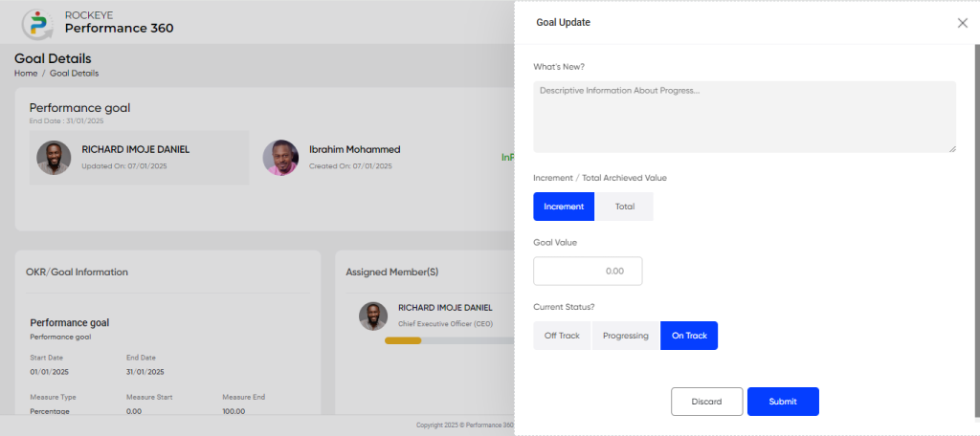Click the textarea resize handle corner
980x436 pixels.
click(x=952, y=149)
